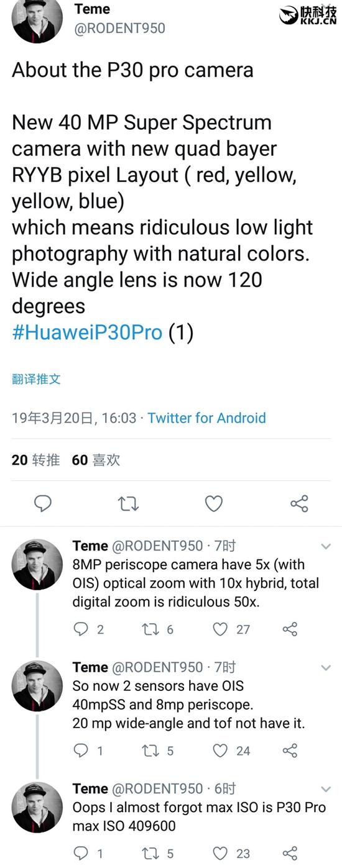Expand options for the 2 sensors reply

(325, 668)
